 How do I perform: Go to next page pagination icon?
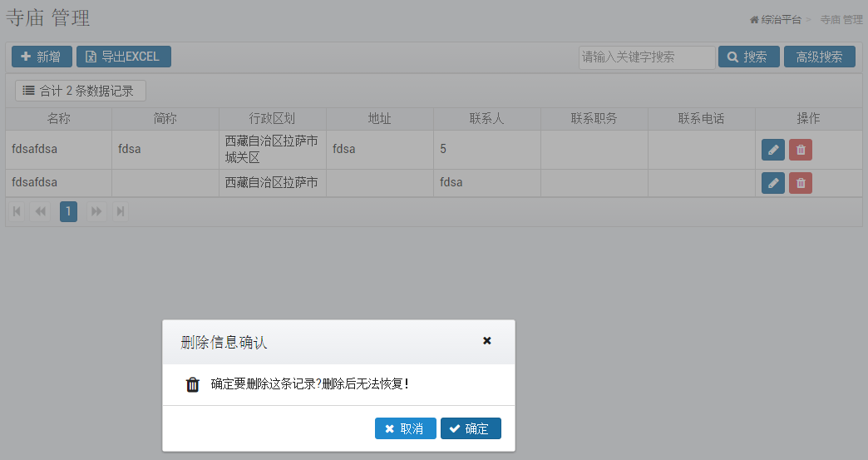96,211
